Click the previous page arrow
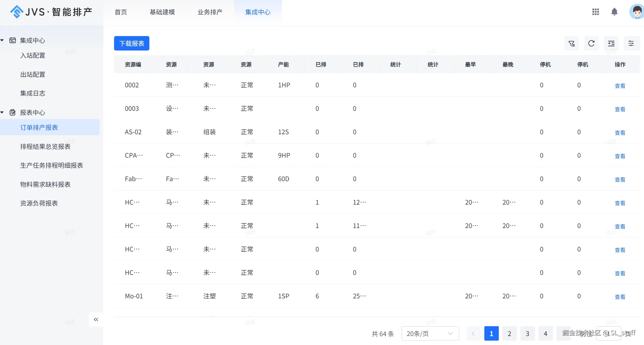 tap(473, 333)
